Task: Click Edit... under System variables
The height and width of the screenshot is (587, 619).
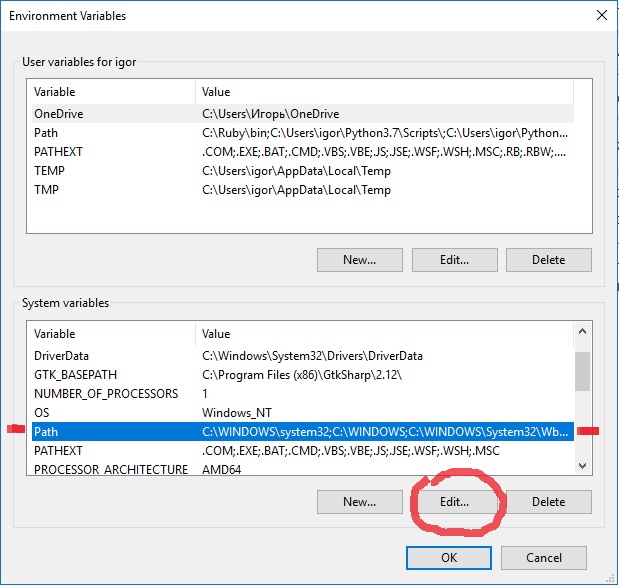Action: 454,502
